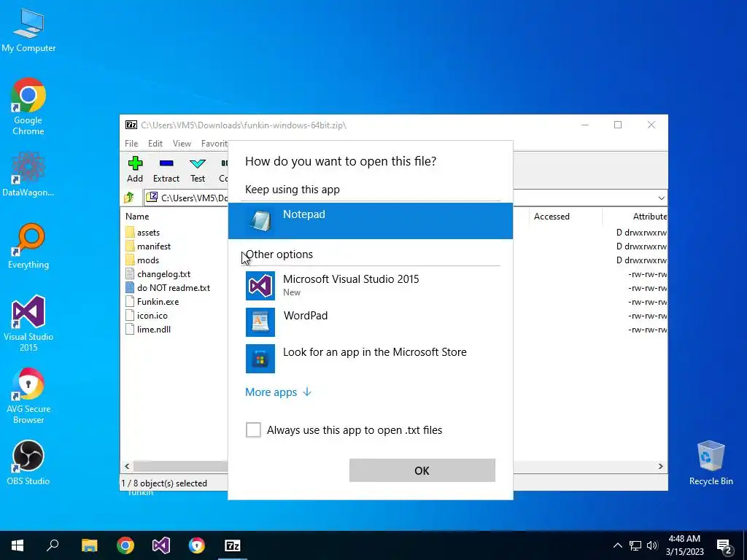Open Everything search desktop shortcut

pos(28,246)
